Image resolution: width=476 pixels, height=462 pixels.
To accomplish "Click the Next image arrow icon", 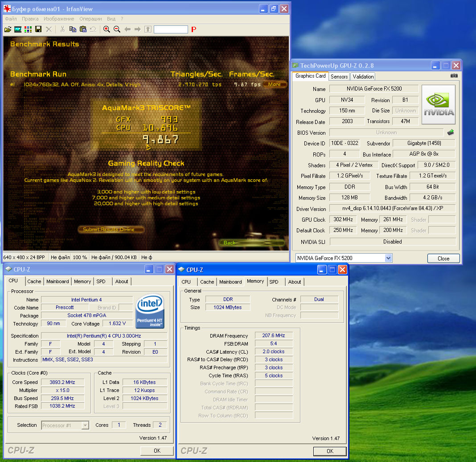I will tap(138, 29).
